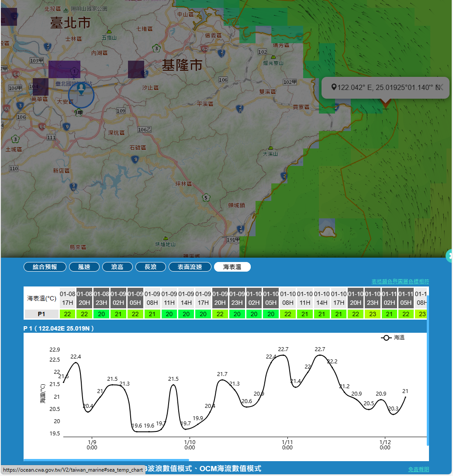Click the vertical scrollbar of the forecast panel
The height and width of the screenshot is (476, 453).
click(x=428, y=371)
